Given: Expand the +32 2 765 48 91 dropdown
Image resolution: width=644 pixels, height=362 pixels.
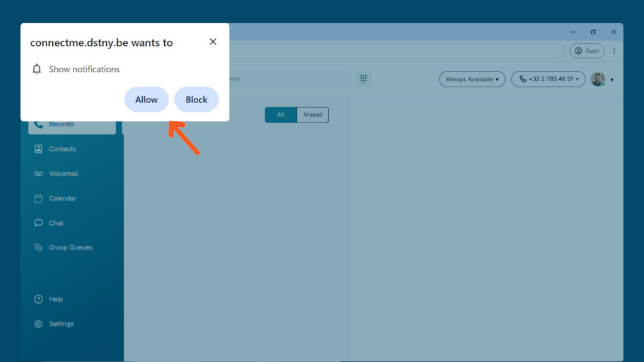Looking at the screenshot, I should [548, 79].
